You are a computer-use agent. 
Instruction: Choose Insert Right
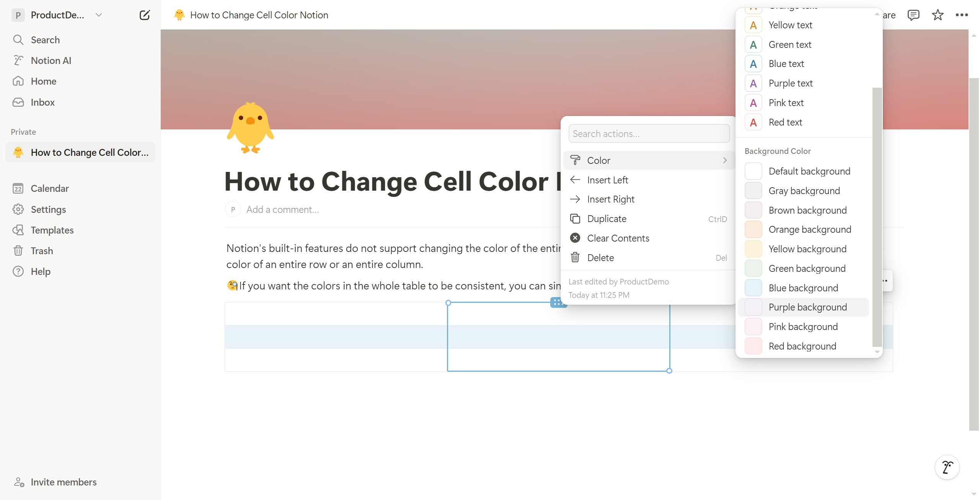click(649, 199)
